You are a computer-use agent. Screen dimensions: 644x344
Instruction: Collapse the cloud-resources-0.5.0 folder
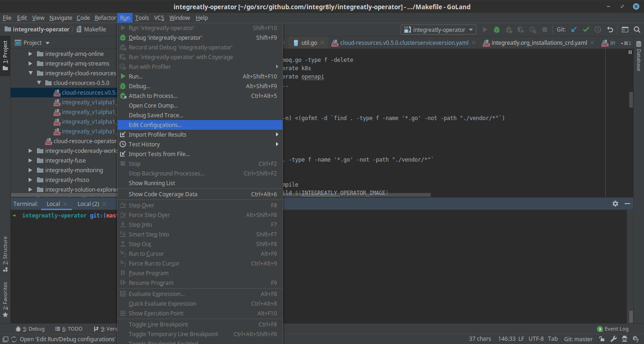39,83
